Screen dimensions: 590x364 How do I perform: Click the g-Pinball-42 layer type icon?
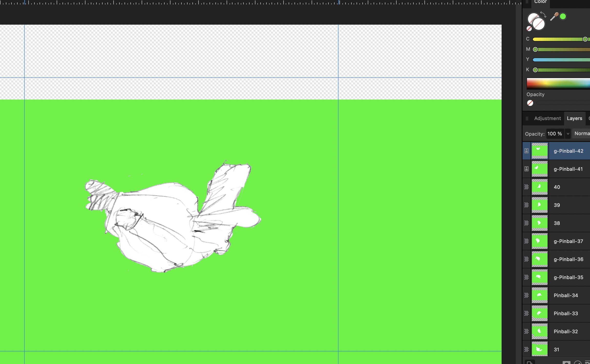pyautogui.click(x=527, y=151)
